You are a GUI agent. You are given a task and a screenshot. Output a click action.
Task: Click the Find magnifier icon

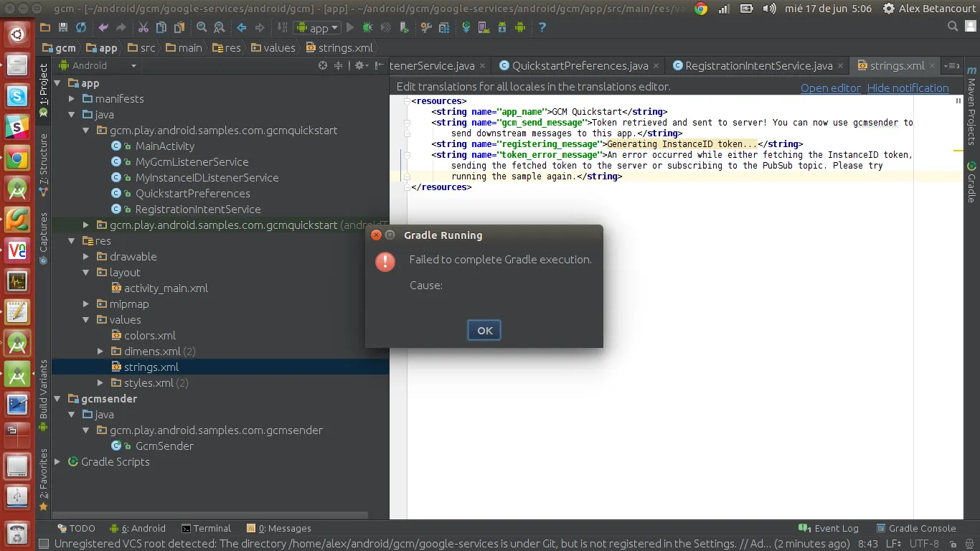(202, 28)
